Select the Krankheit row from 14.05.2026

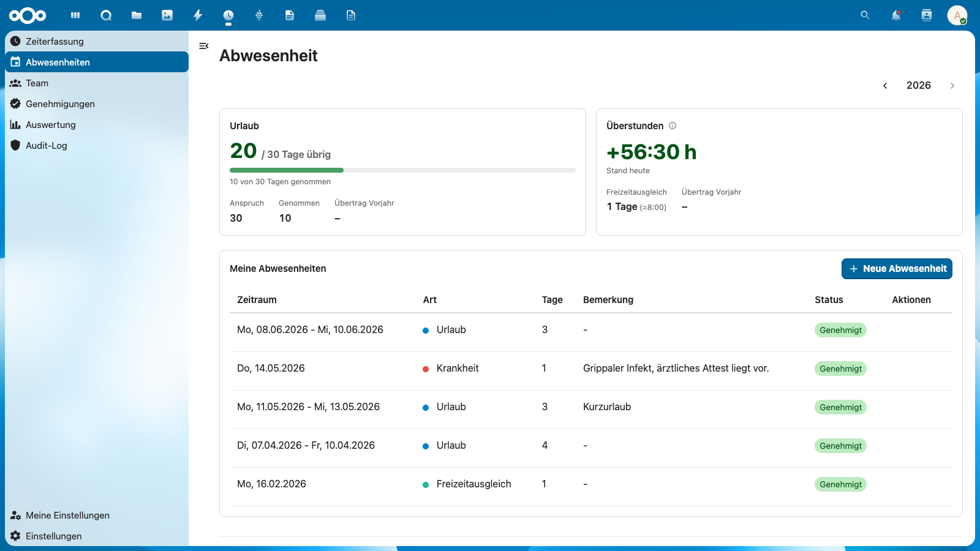click(591, 369)
